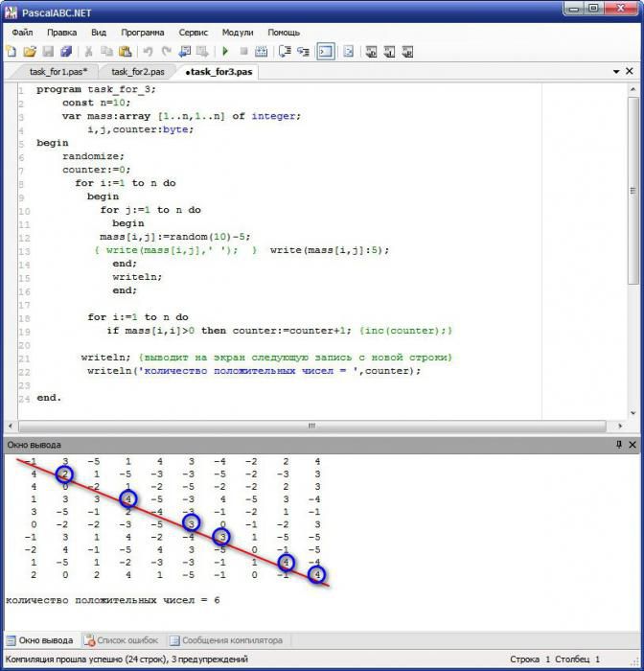Click the Compile icon next to Stop

point(261,52)
